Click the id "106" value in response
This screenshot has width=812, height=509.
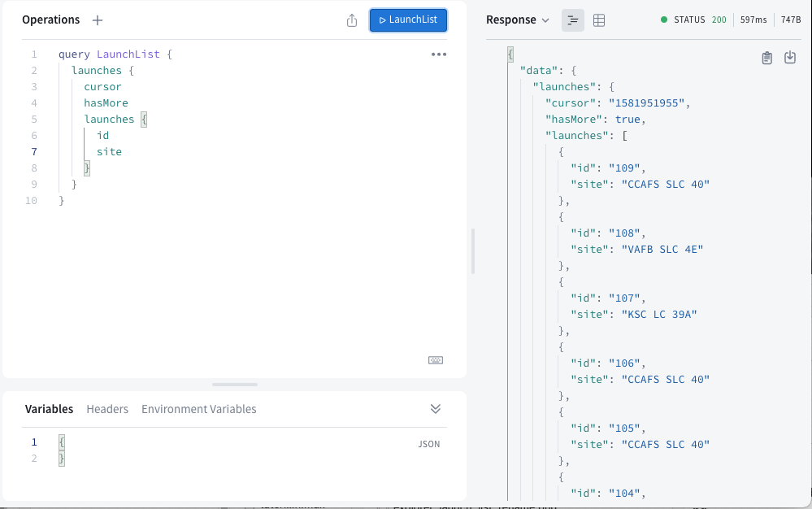(x=624, y=363)
